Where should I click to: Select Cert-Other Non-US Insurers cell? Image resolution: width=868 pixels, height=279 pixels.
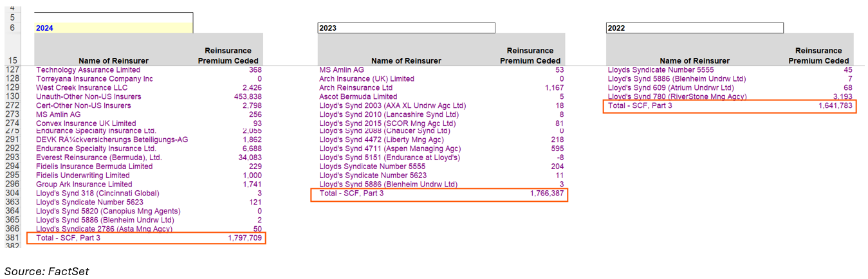[x=84, y=105]
